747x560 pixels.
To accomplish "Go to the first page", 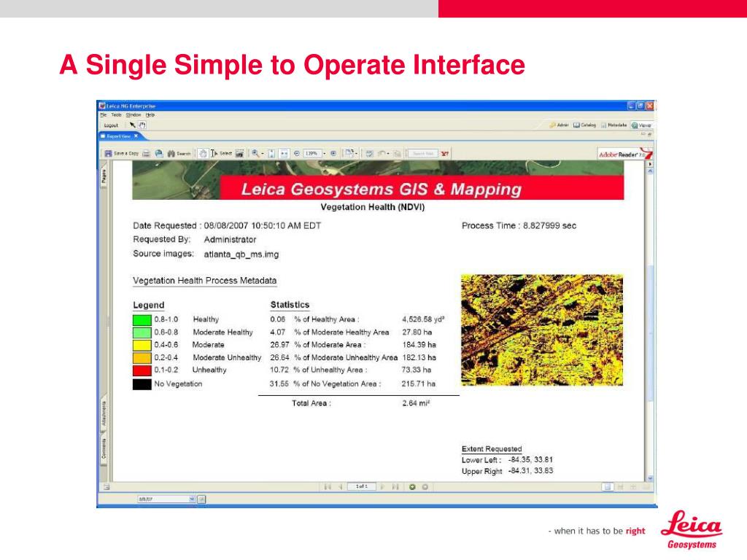I will pos(328,486).
